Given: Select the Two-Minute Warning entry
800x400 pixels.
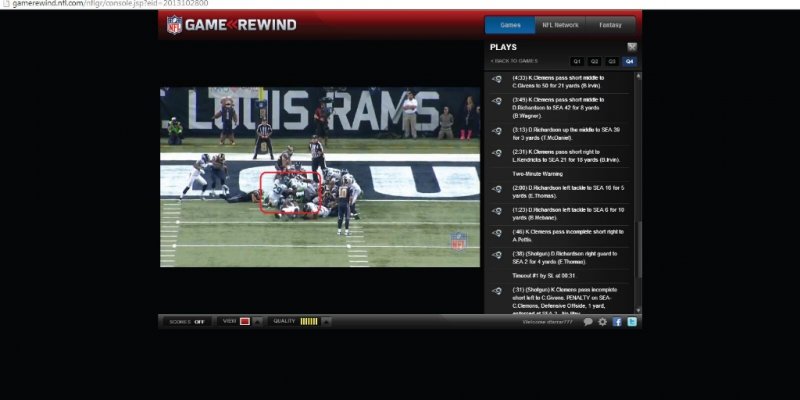Looking at the screenshot, I should click(536, 174).
